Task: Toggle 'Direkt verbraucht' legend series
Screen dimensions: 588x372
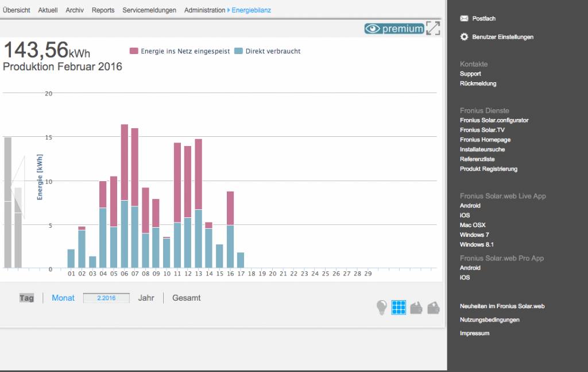Action: point(268,51)
